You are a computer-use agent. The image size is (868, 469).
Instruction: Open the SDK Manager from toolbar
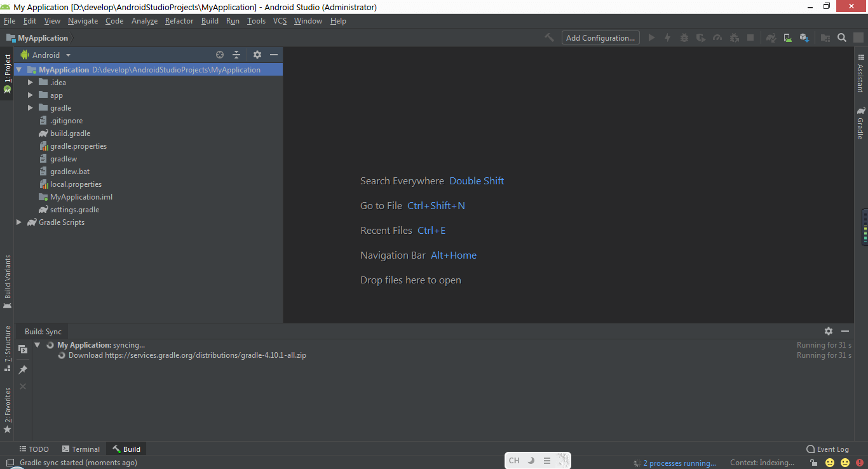click(804, 38)
